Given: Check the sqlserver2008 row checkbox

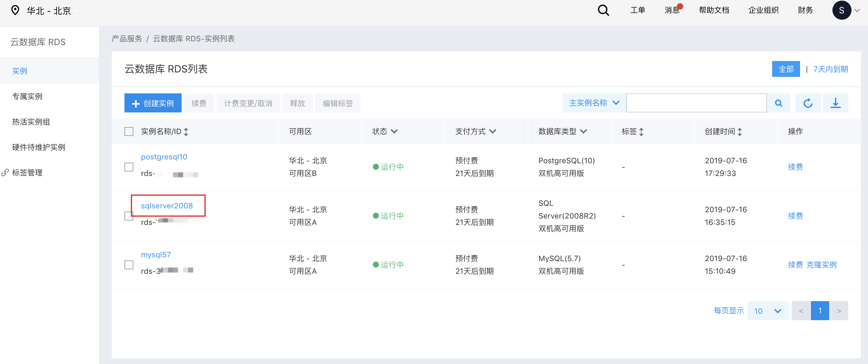Looking at the screenshot, I should coord(129,216).
